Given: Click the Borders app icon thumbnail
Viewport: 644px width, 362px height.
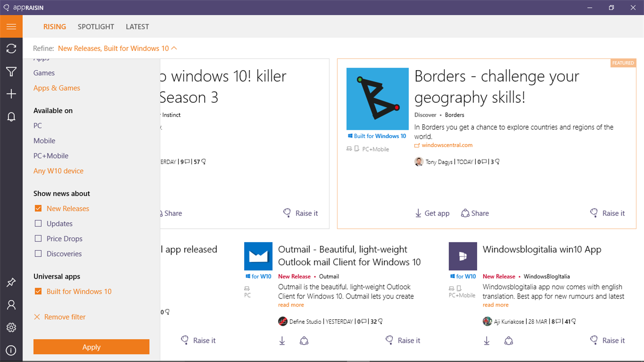Looking at the screenshot, I should (x=377, y=99).
